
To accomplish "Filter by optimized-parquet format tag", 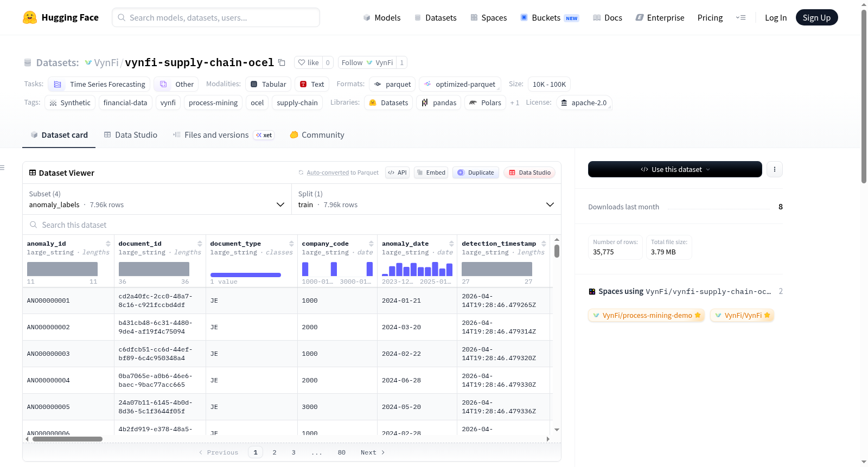I will [x=460, y=84].
